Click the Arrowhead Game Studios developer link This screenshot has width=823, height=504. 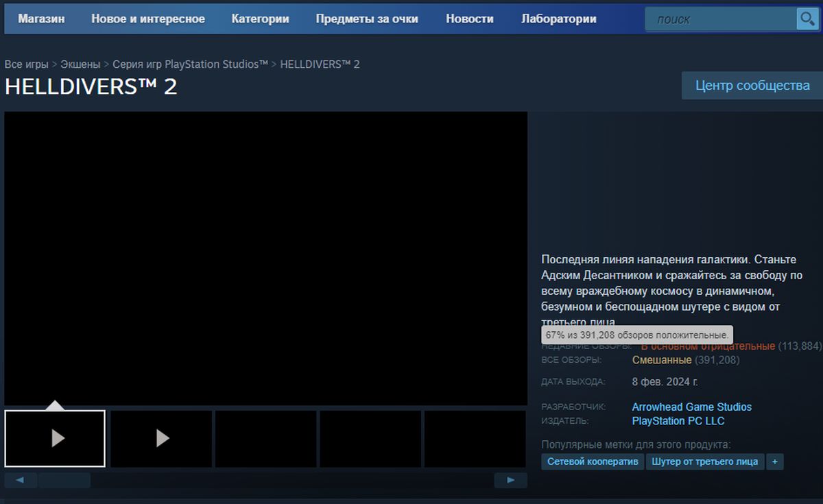pyautogui.click(x=692, y=407)
